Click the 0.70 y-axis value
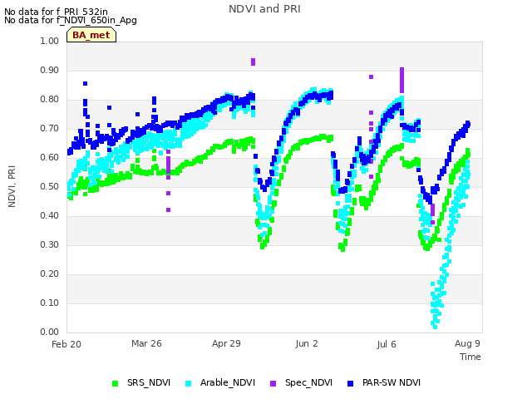This screenshot has width=532, height=399. (50, 129)
